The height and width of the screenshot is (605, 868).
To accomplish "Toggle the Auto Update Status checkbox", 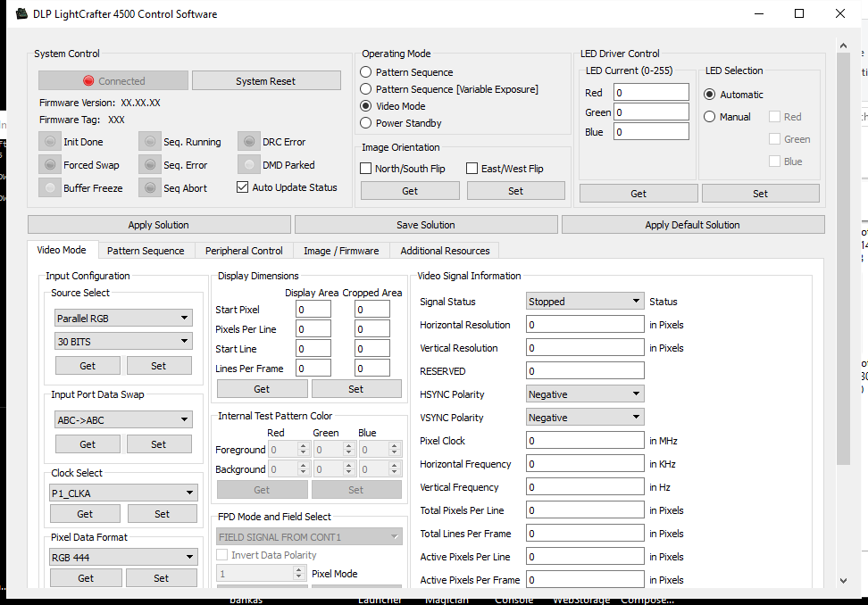I will tap(243, 187).
